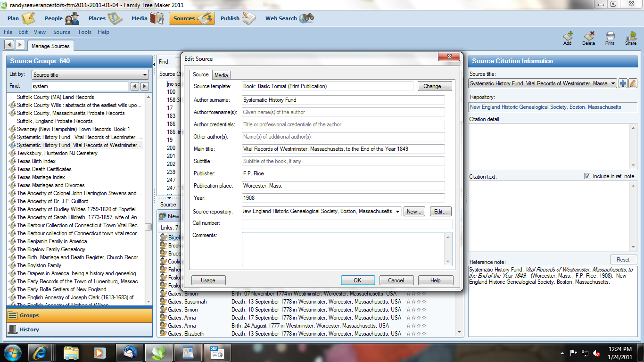Click the Change... template button
The width and height of the screenshot is (644, 362).
point(434,86)
